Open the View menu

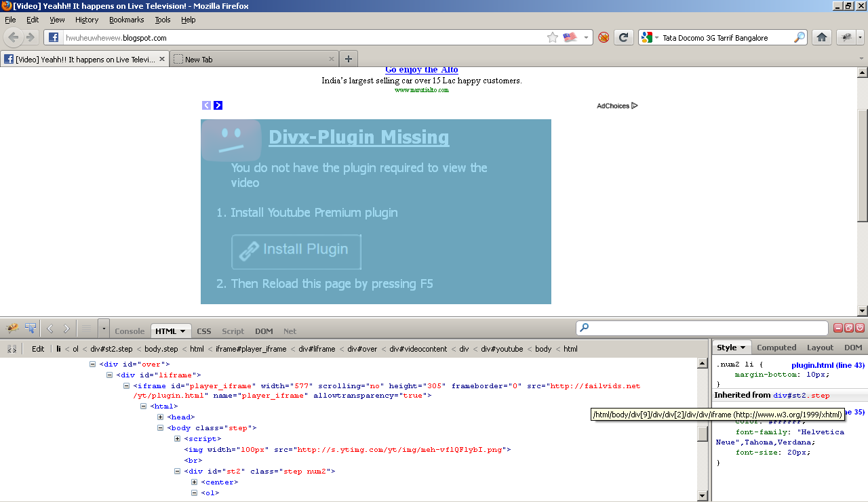[57, 20]
